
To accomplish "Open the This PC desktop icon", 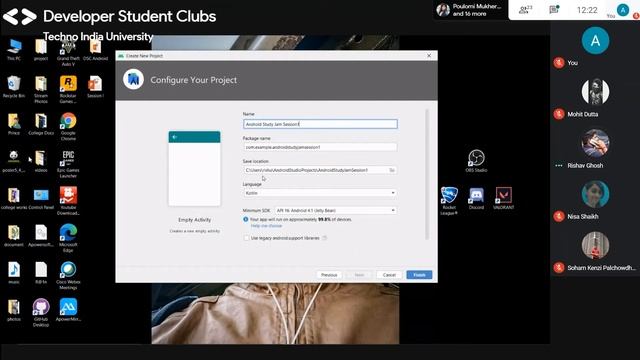I will click(14, 50).
